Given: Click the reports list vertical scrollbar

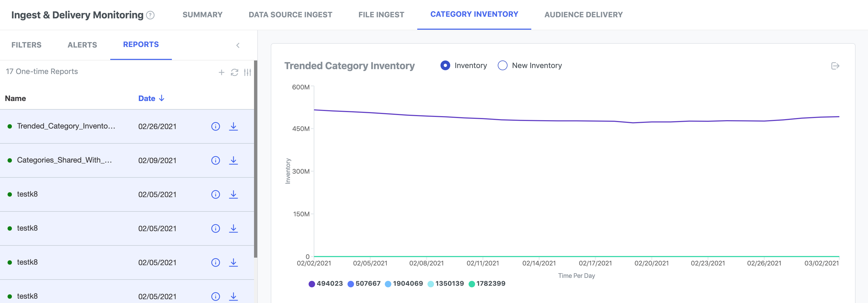Looking at the screenshot, I should pos(256,158).
